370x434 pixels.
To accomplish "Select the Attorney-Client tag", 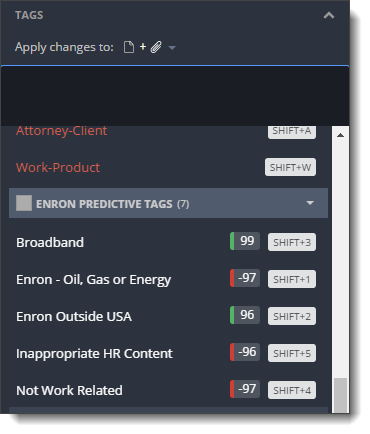I will click(x=62, y=131).
